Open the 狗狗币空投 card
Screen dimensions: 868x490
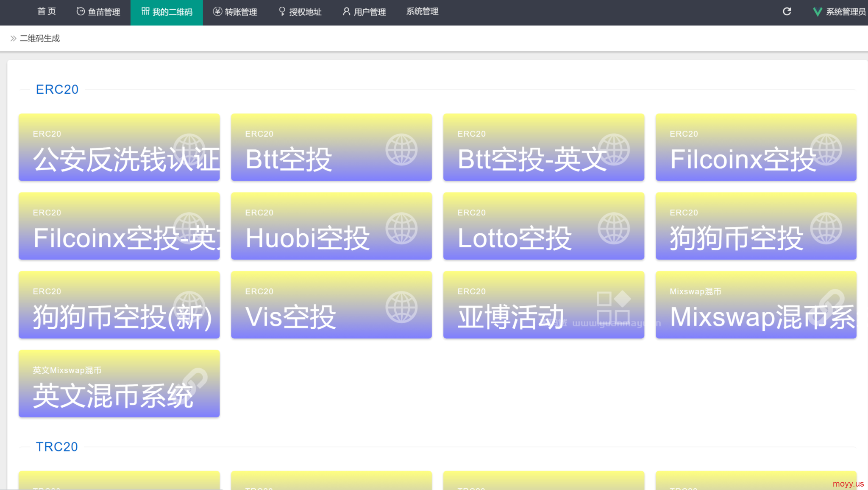(756, 226)
